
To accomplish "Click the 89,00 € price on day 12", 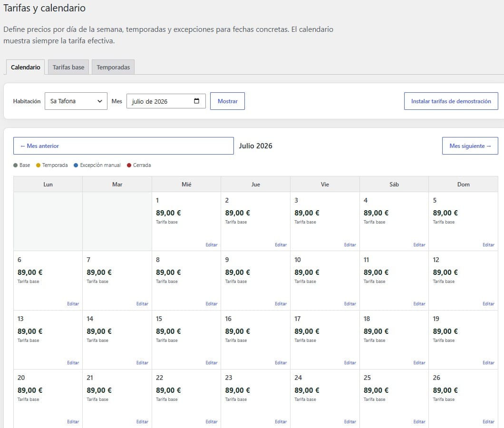I will coord(446,272).
